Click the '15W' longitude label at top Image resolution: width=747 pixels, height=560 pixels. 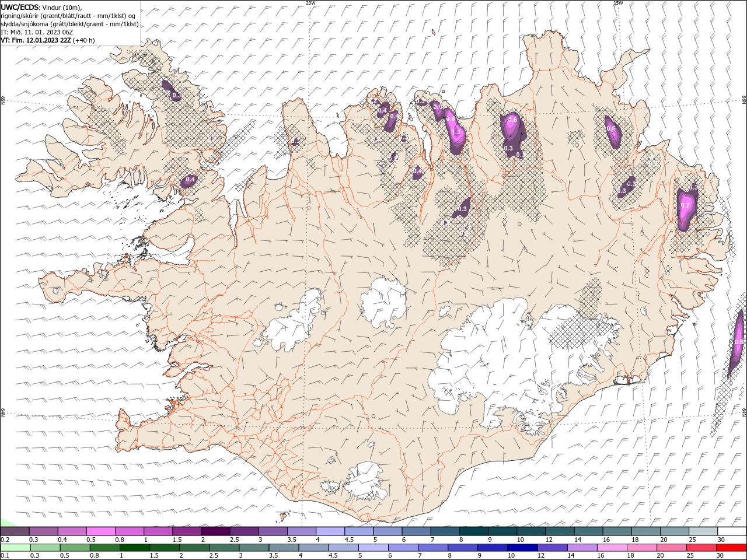click(x=618, y=3)
